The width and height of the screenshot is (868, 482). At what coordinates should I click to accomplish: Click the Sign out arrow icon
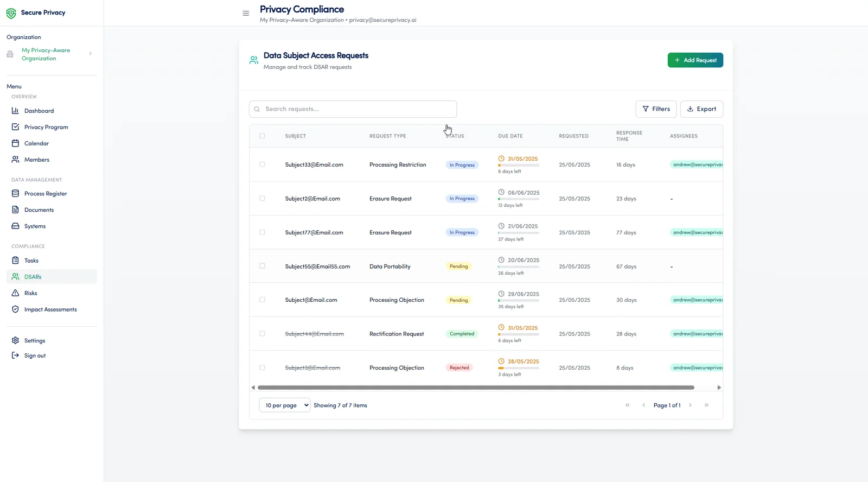point(15,356)
